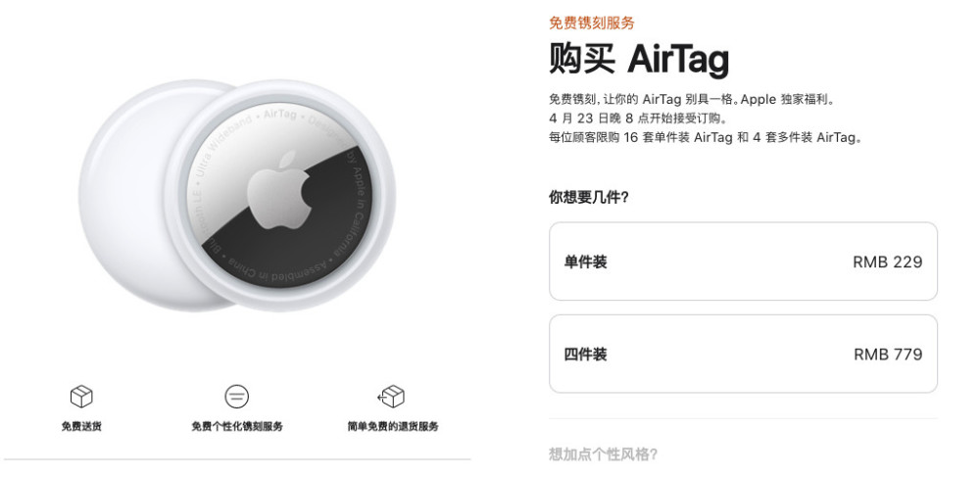Click the 你想要几件? heading

588,197
